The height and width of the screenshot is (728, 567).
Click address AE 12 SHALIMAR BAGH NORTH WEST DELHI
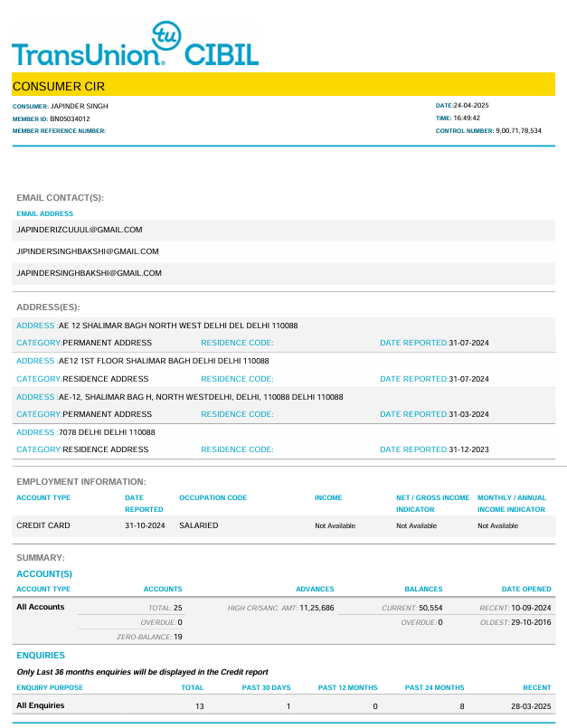(x=178, y=326)
